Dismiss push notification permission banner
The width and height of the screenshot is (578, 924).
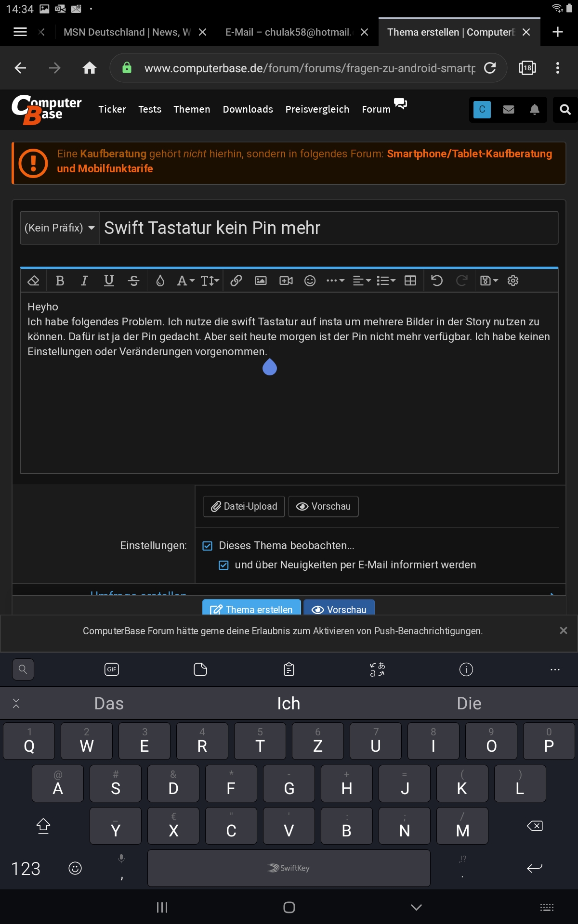(x=564, y=630)
